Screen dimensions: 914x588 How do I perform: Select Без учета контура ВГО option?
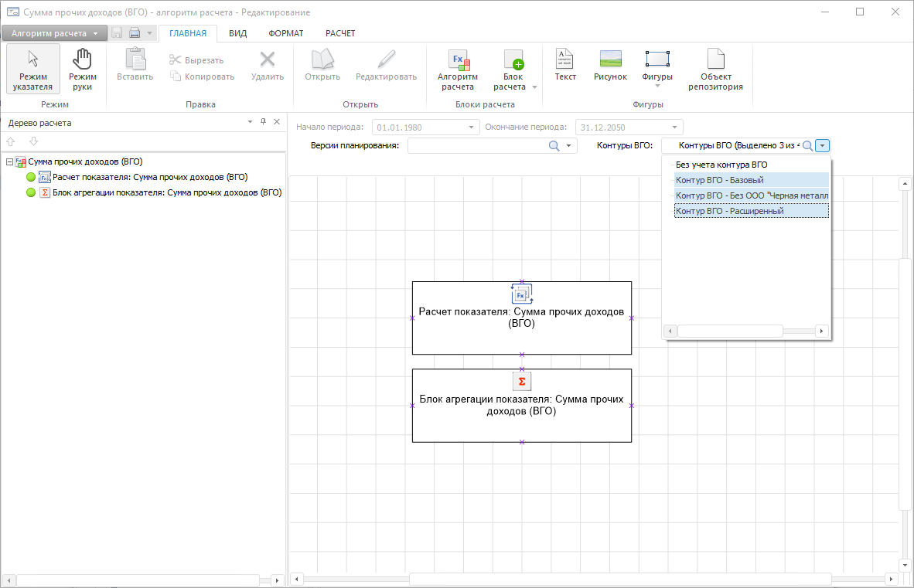click(721, 165)
